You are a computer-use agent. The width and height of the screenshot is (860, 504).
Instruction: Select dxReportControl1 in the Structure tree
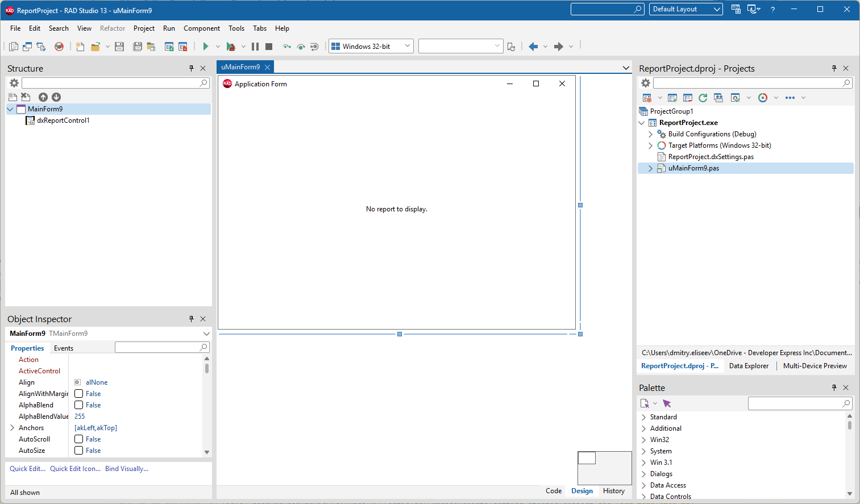click(x=63, y=120)
